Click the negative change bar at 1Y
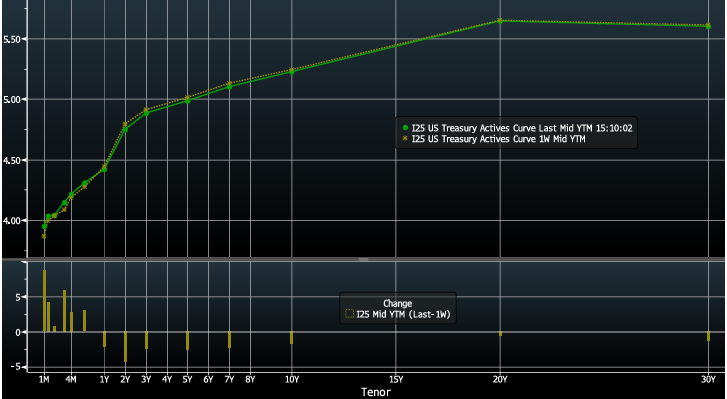727x399 pixels. tap(104, 339)
